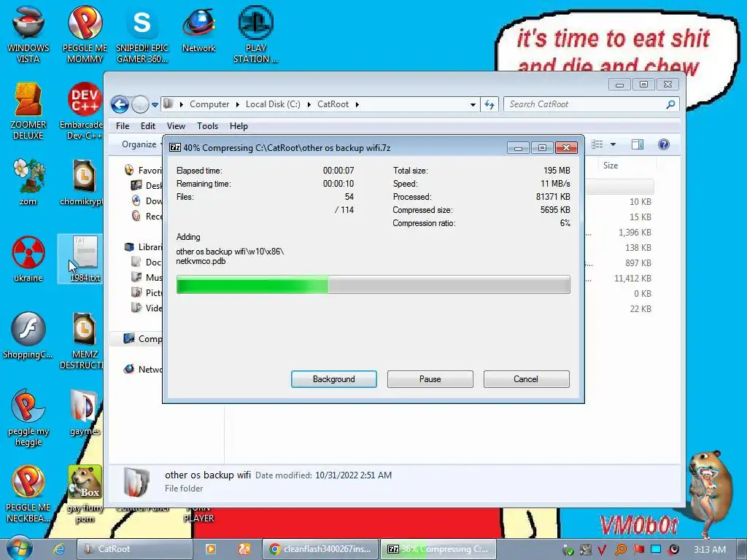Click the Show desktop strip on taskbar
The width and height of the screenshot is (747, 560).
[742, 549]
